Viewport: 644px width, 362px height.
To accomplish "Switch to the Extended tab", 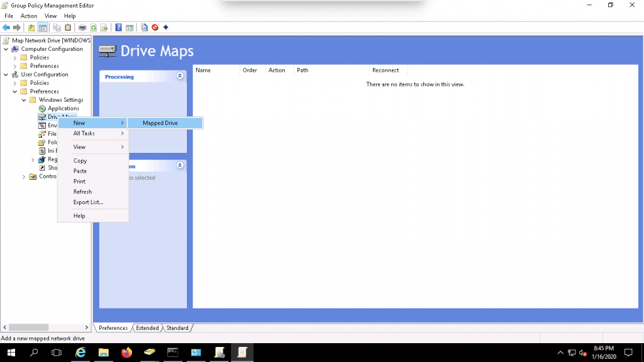I will 147,328.
